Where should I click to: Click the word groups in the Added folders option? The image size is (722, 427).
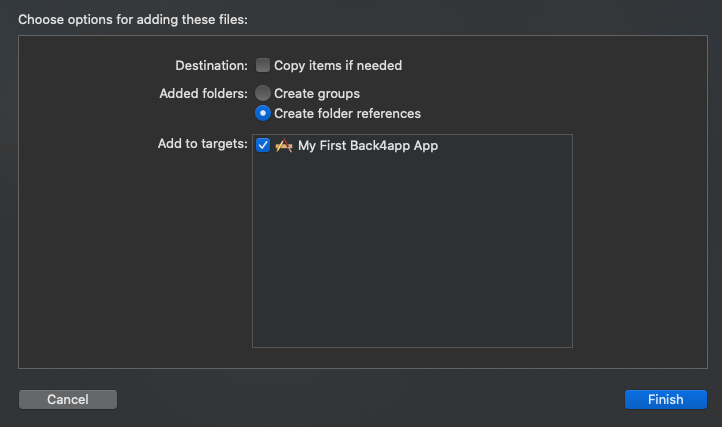click(x=338, y=94)
